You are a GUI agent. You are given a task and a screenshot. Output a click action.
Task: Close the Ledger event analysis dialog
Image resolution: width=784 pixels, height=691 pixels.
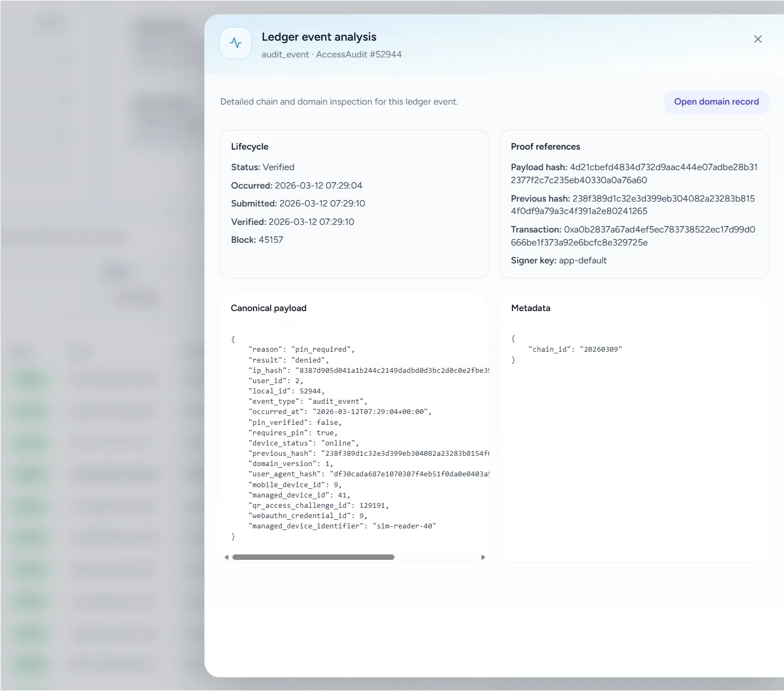[757, 38]
